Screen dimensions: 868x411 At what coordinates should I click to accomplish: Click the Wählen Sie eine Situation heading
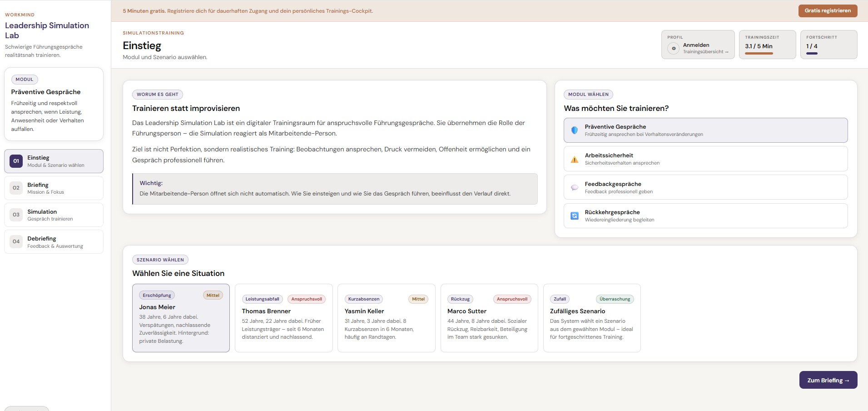point(178,273)
